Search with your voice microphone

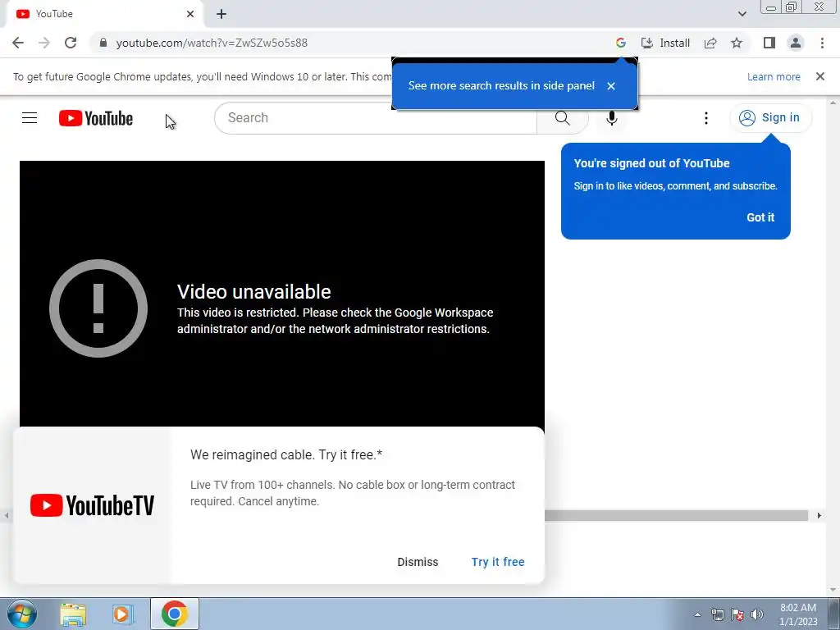click(x=612, y=118)
